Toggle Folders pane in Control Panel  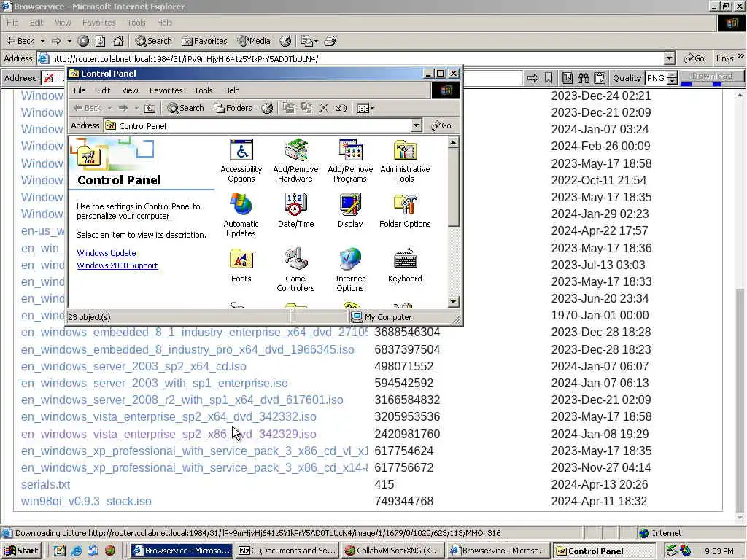[233, 108]
